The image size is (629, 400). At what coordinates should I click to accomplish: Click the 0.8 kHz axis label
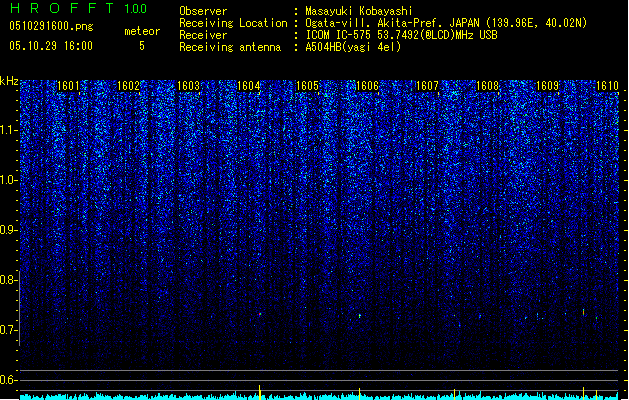tap(8, 280)
